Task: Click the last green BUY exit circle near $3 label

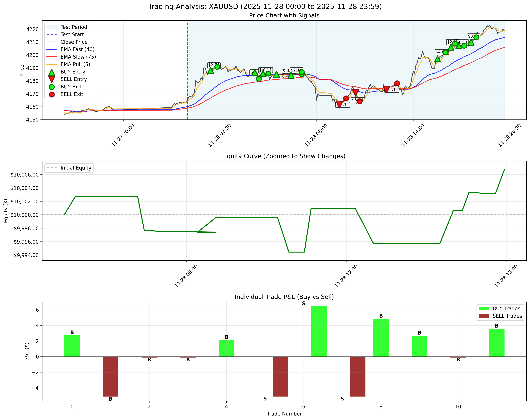Action: (x=476, y=37)
